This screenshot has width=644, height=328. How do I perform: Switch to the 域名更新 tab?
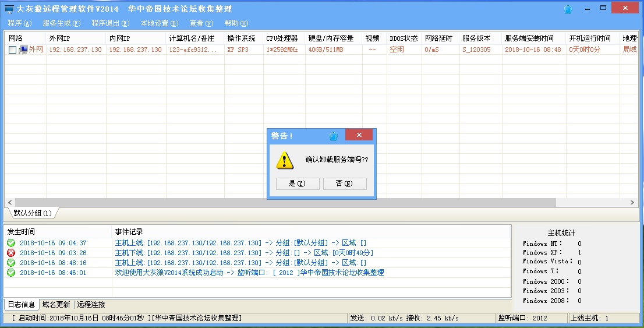click(x=56, y=305)
